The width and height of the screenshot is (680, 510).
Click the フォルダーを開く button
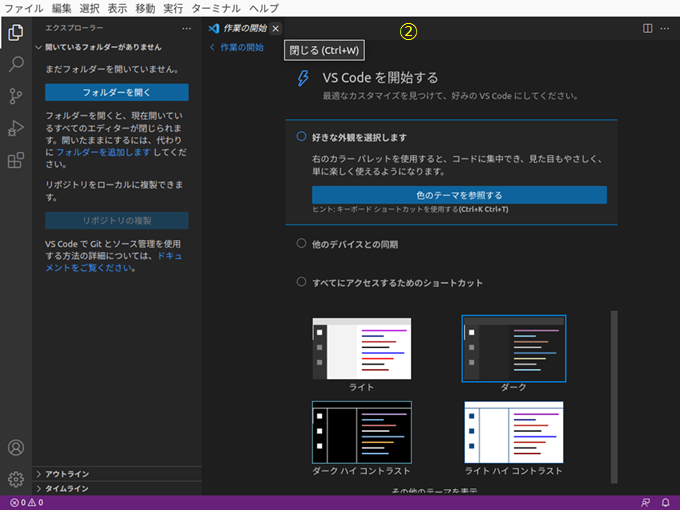pyautogui.click(x=116, y=92)
